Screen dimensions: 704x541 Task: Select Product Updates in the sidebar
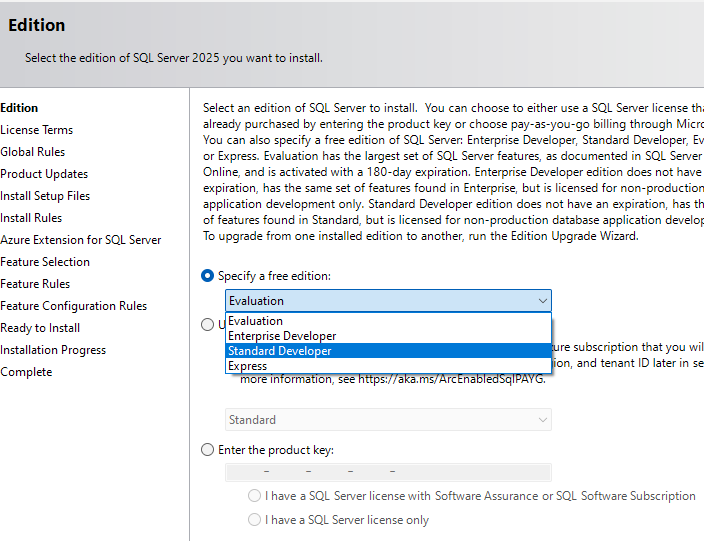click(x=44, y=174)
